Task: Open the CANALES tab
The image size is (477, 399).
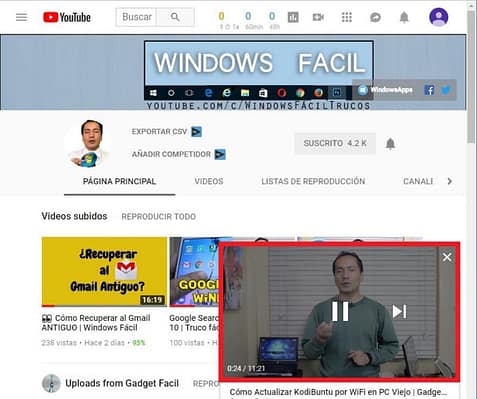Action: (x=418, y=181)
